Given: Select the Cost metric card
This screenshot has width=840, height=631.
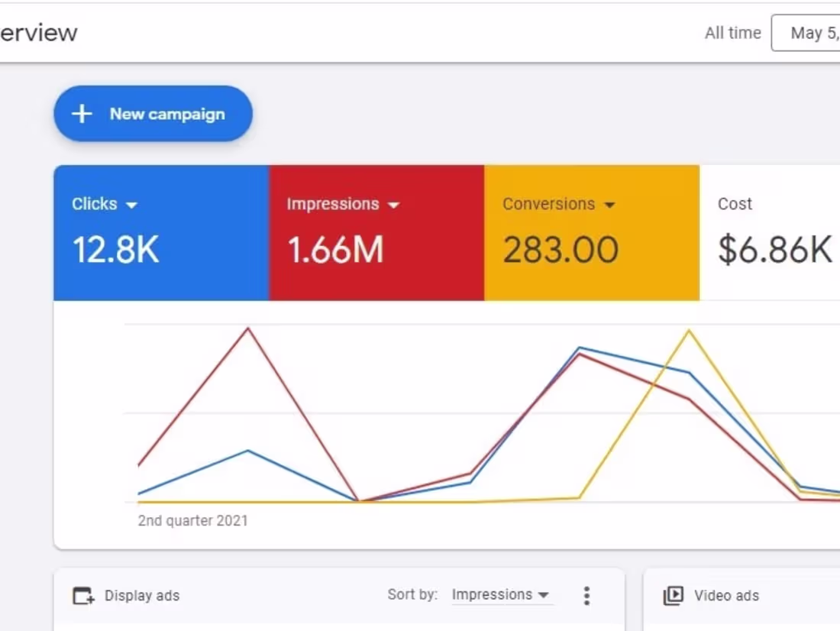Looking at the screenshot, I should (x=771, y=233).
